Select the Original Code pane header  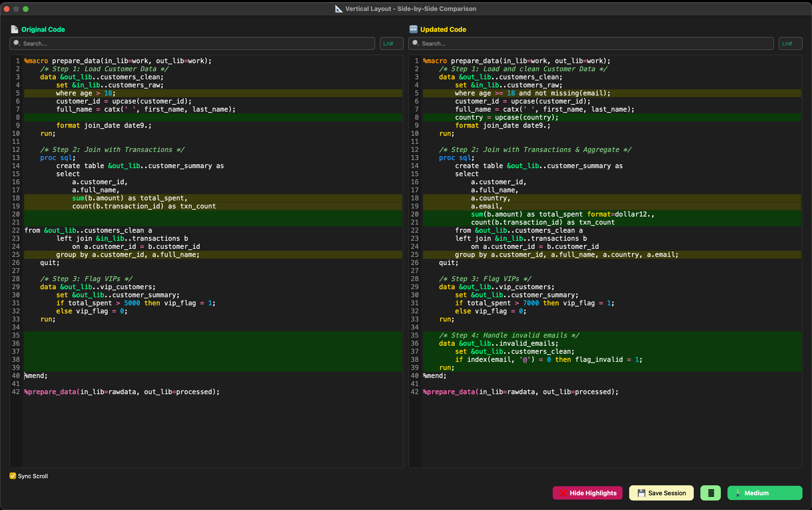[x=43, y=29]
